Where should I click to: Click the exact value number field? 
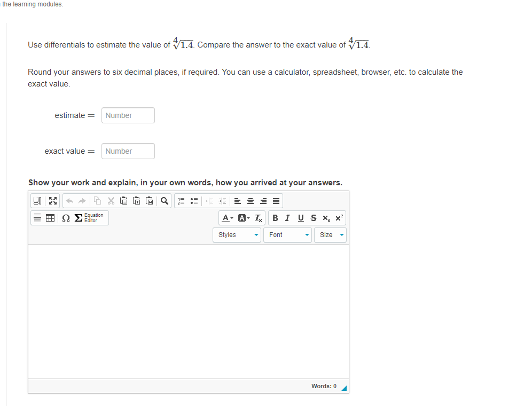click(x=128, y=151)
